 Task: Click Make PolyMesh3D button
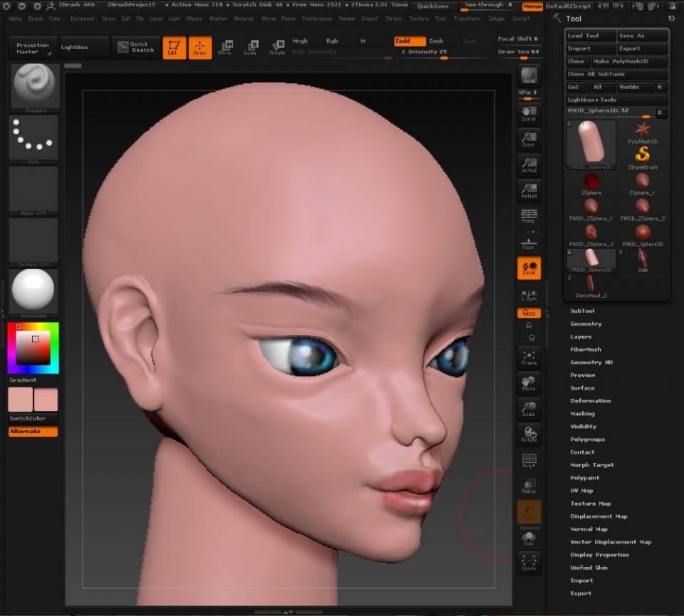pyautogui.click(x=628, y=61)
